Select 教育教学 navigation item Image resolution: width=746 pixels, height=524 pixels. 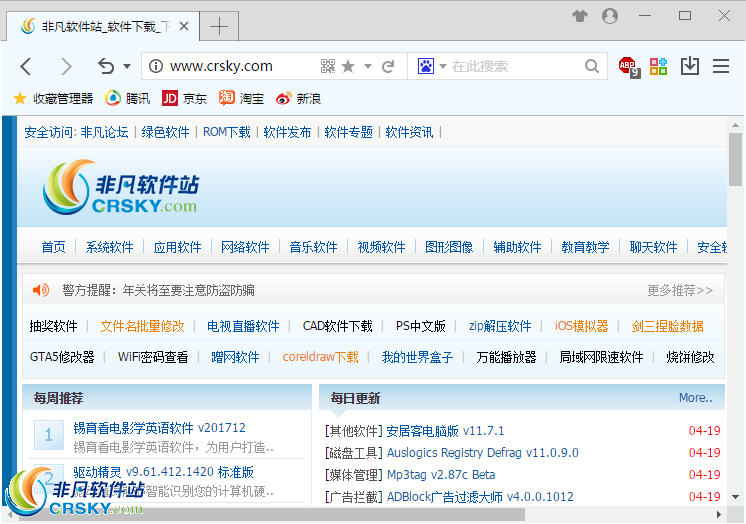pos(585,247)
